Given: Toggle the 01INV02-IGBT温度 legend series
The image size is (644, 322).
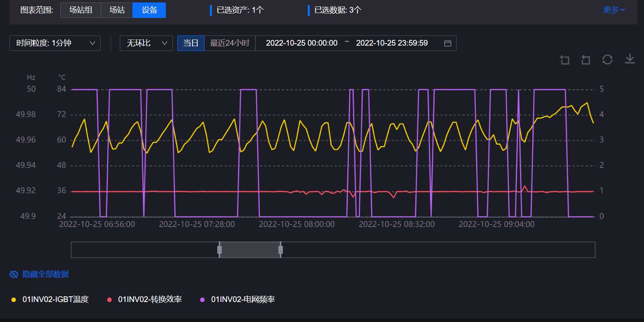Looking at the screenshot, I should [x=55, y=300].
